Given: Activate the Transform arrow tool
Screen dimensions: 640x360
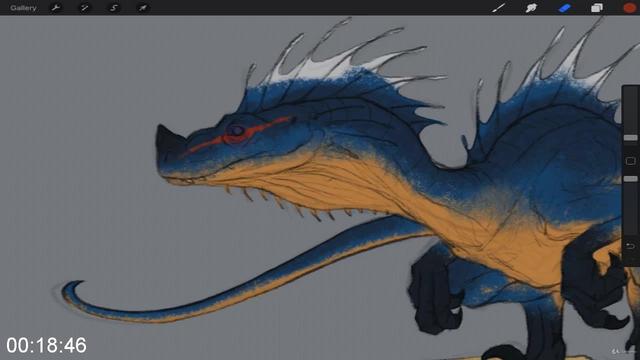Looking at the screenshot, I should [142, 8].
